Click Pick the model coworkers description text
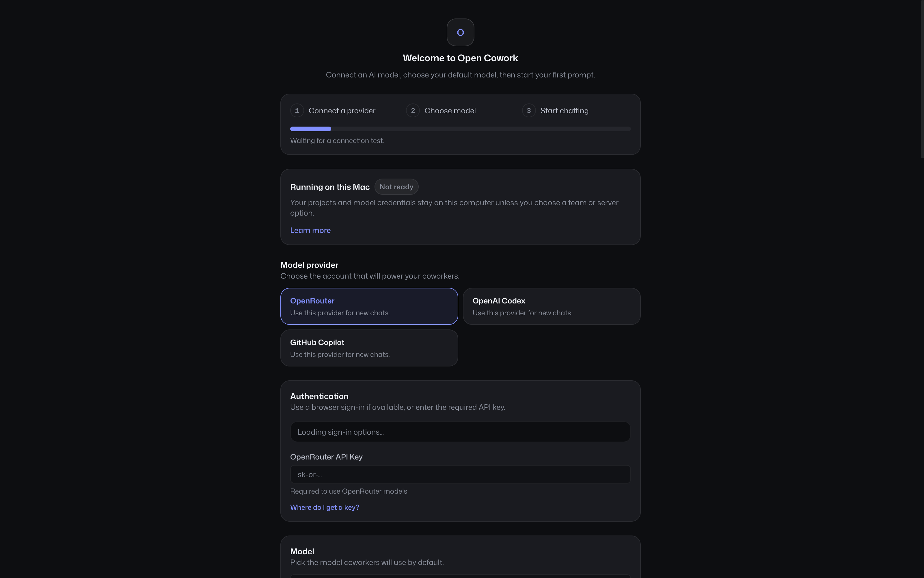 coord(367,562)
